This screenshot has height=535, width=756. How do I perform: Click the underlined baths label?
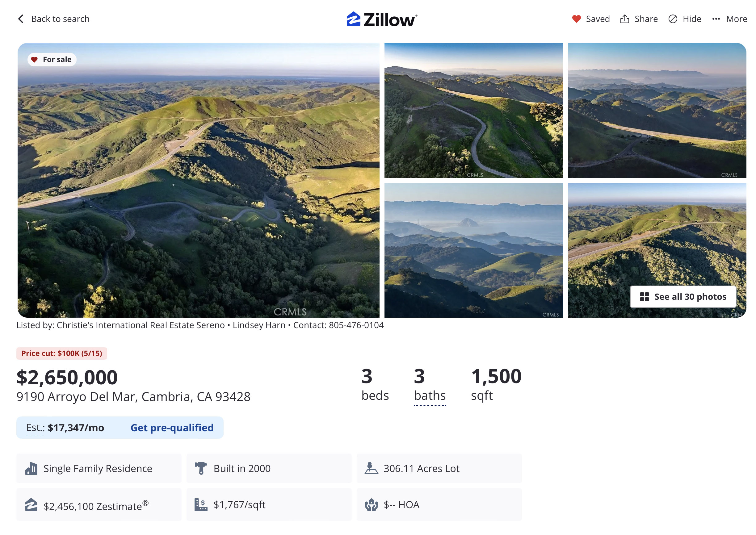tap(429, 395)
